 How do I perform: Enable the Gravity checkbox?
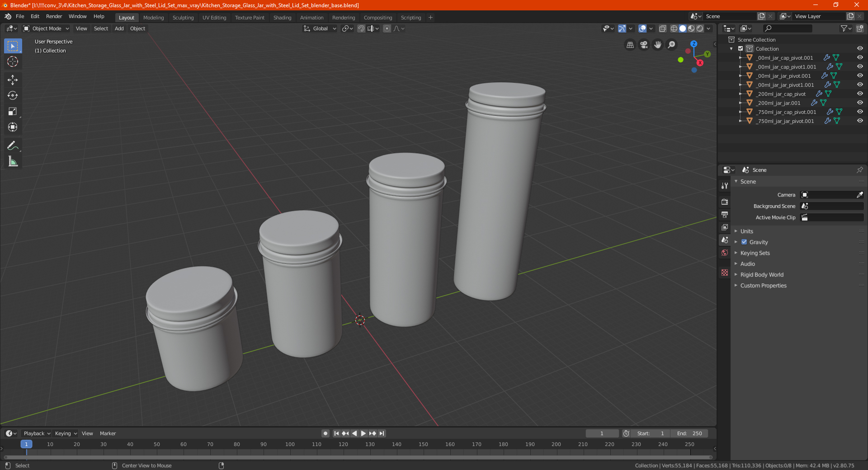(744, 242)
